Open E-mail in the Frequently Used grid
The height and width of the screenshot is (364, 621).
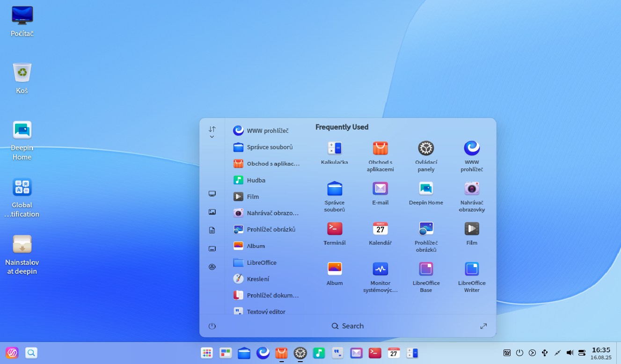[x=380, y=193]
